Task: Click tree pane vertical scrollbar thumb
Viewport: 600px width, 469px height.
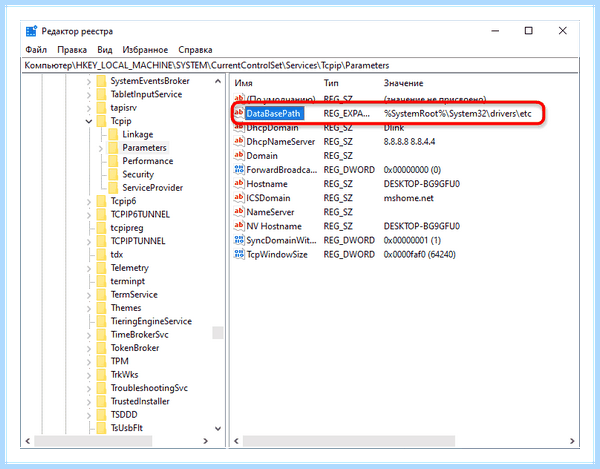Action: pos(218,333)
